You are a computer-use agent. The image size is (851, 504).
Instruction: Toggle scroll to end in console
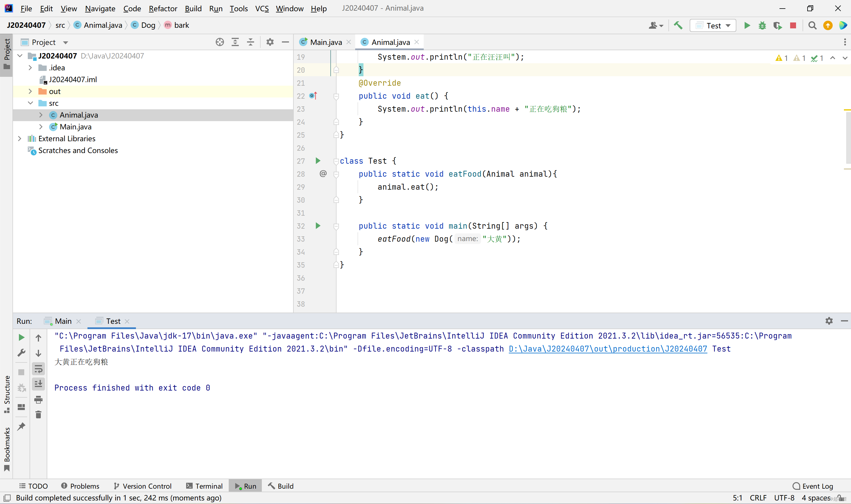click(38, 384)
